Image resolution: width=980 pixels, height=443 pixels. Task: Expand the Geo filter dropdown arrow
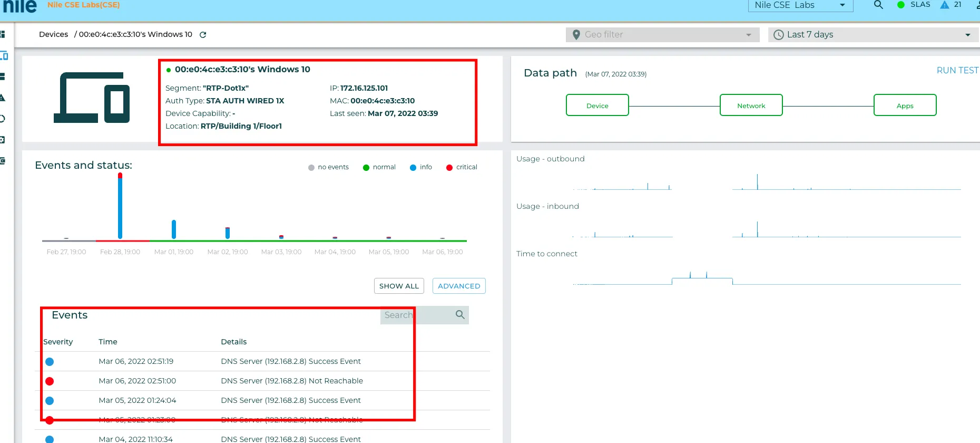[x=749, y=35]
